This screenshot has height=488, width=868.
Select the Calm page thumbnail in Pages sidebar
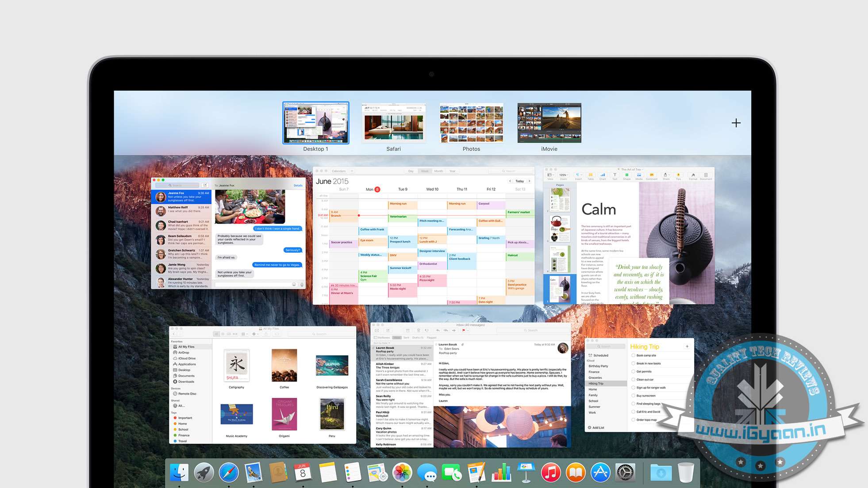point(560,288)
